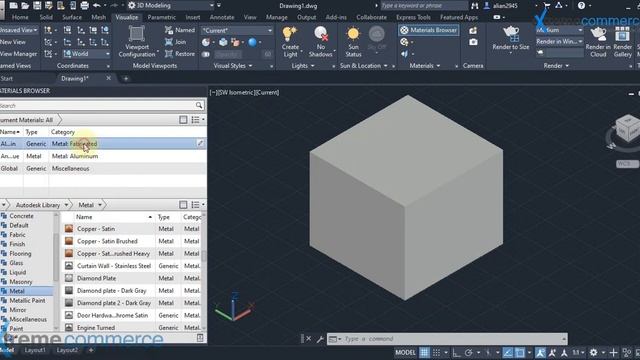Select Curtain Wall - Stainless Steel swatch
Viewport: 640px width, 360px height.
(69, 266)
